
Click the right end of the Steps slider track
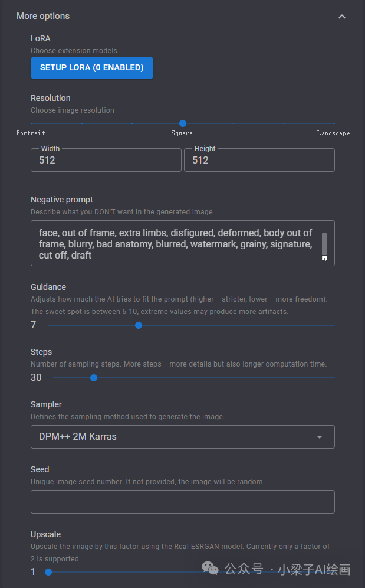333,378
